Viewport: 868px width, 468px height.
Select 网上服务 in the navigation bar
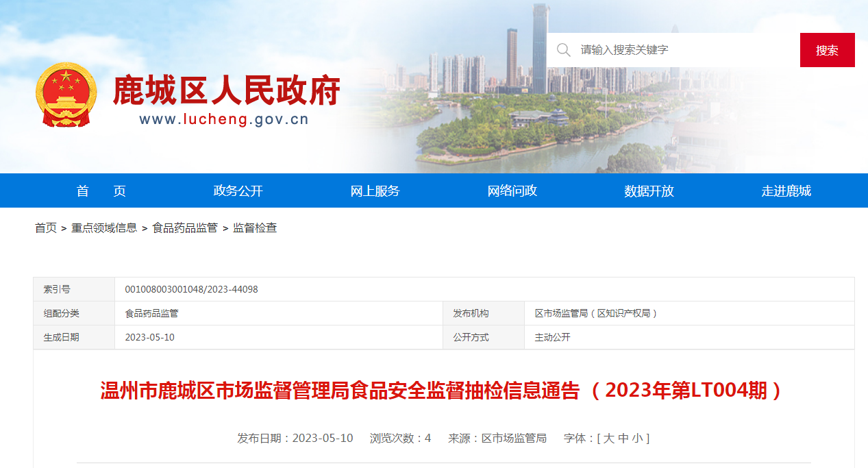coord(375,191)
